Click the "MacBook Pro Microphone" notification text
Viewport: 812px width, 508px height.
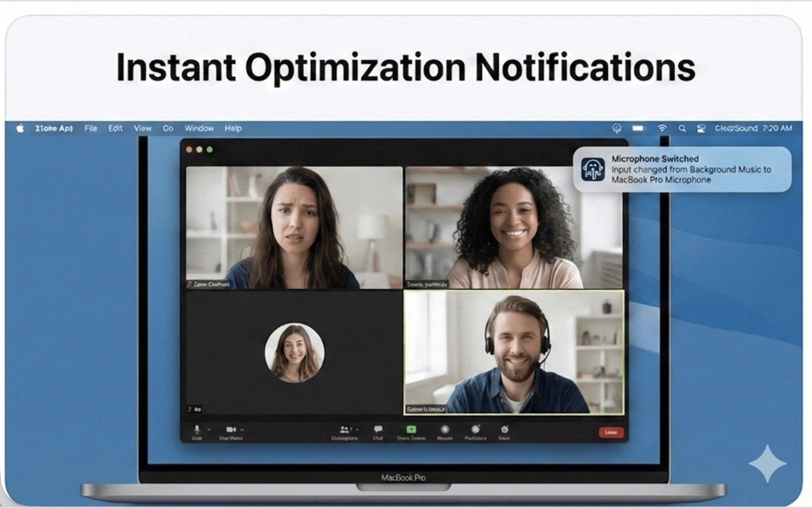click(x=661, y=180)
